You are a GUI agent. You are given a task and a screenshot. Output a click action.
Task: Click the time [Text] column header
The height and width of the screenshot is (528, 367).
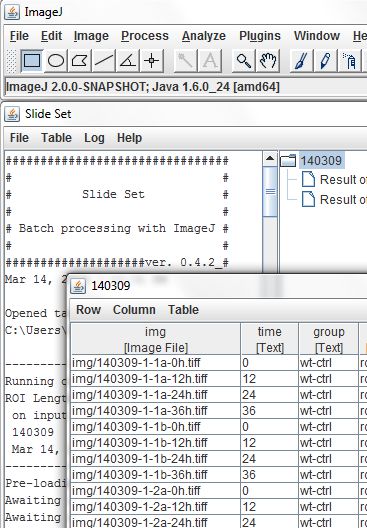(269, 339)
